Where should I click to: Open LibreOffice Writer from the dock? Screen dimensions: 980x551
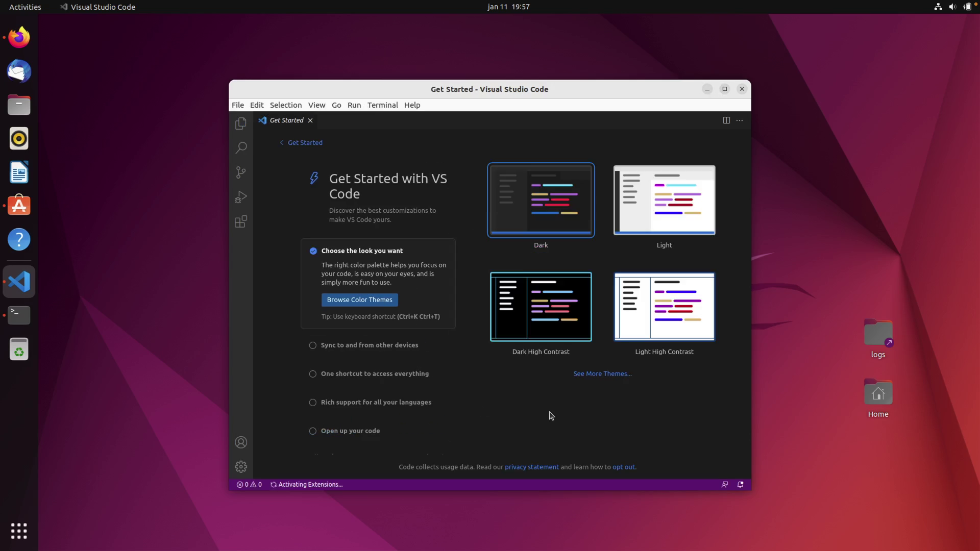(x=19, y=172)
